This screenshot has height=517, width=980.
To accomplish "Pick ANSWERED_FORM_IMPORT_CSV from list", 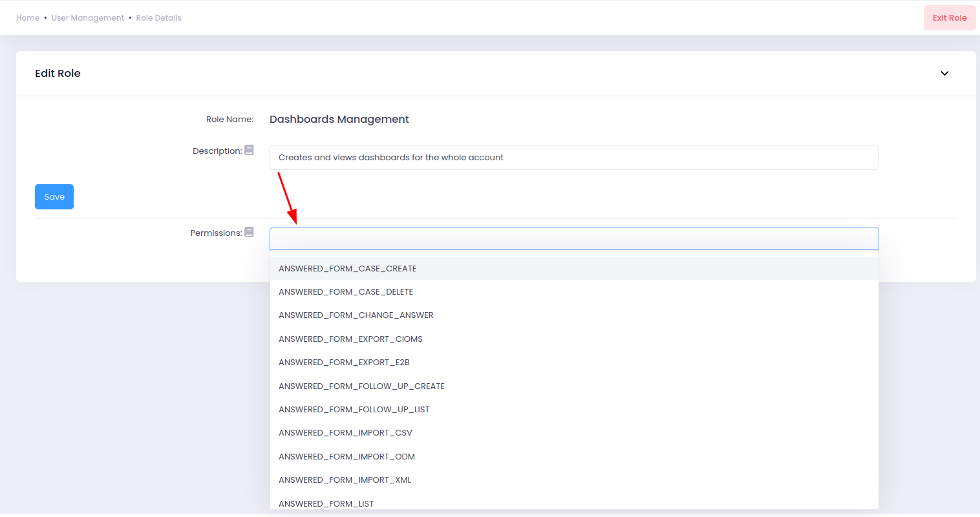I will coord(574,433).
